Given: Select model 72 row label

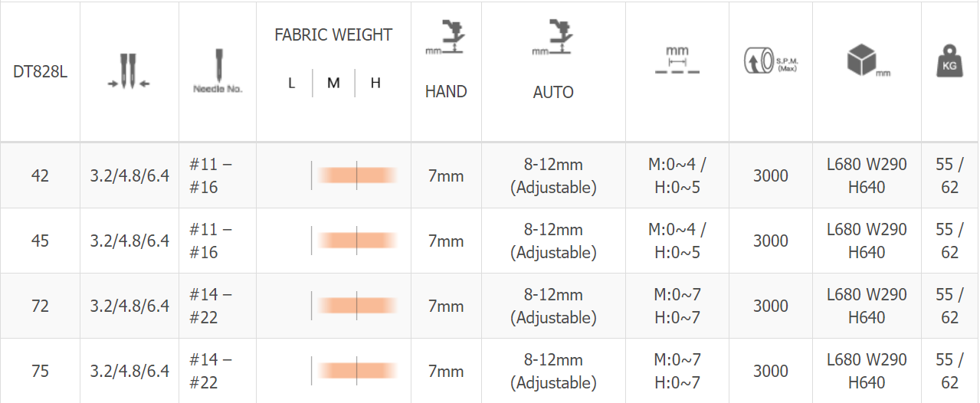Looking at the screenshot, I should [40, 306].
